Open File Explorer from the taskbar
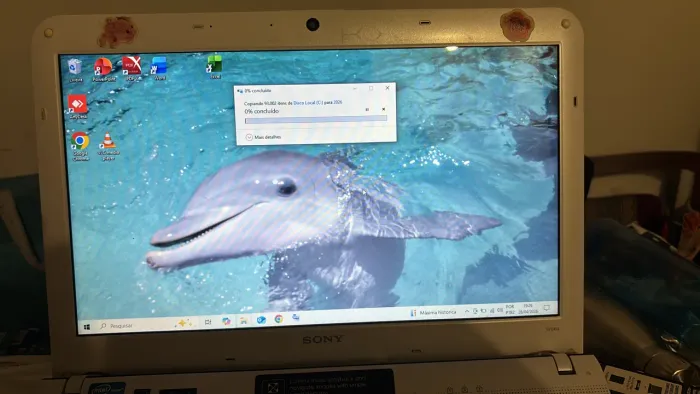 coord(244,320)
